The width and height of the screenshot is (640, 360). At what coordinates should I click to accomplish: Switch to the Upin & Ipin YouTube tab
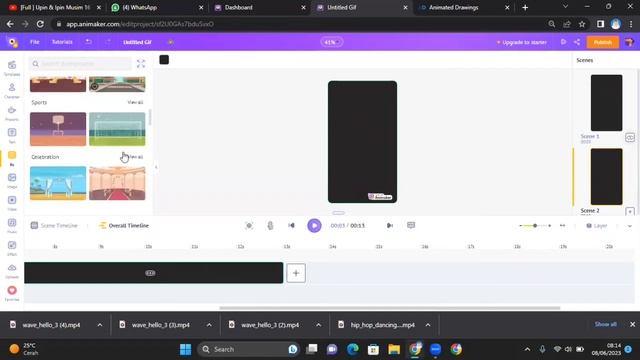pyautogui.click(x=54, y=7)
